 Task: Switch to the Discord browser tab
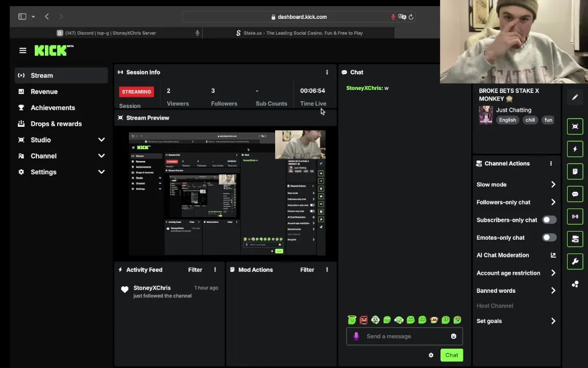tap(107, 33)
